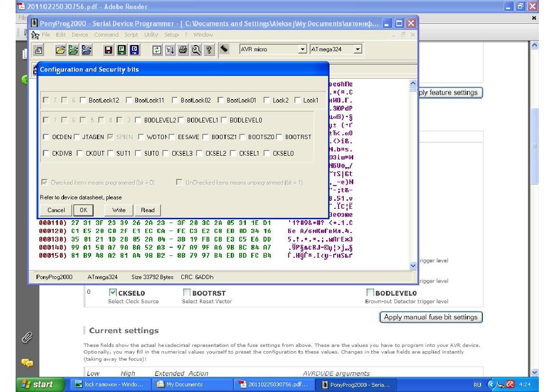This screenshot has width=555, height=392.
Task: Click the yellow question mark help icon
Action: pos(208,50)
